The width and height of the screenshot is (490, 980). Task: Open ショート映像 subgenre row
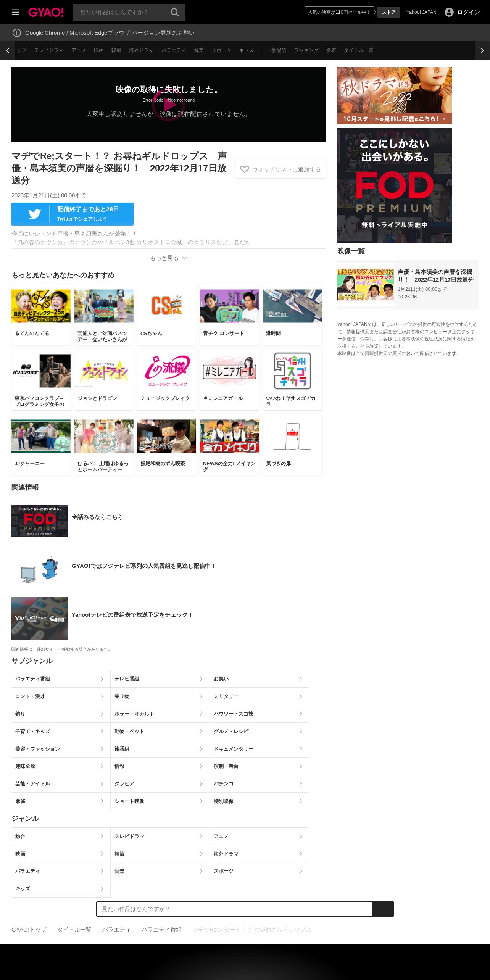[x=160, y=801]
